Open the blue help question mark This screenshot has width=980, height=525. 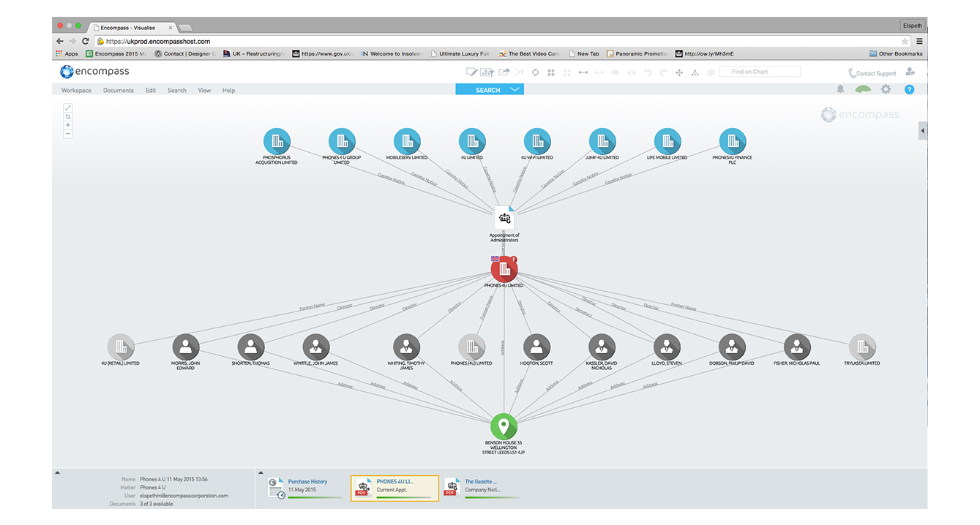click(x=910, y=89)
